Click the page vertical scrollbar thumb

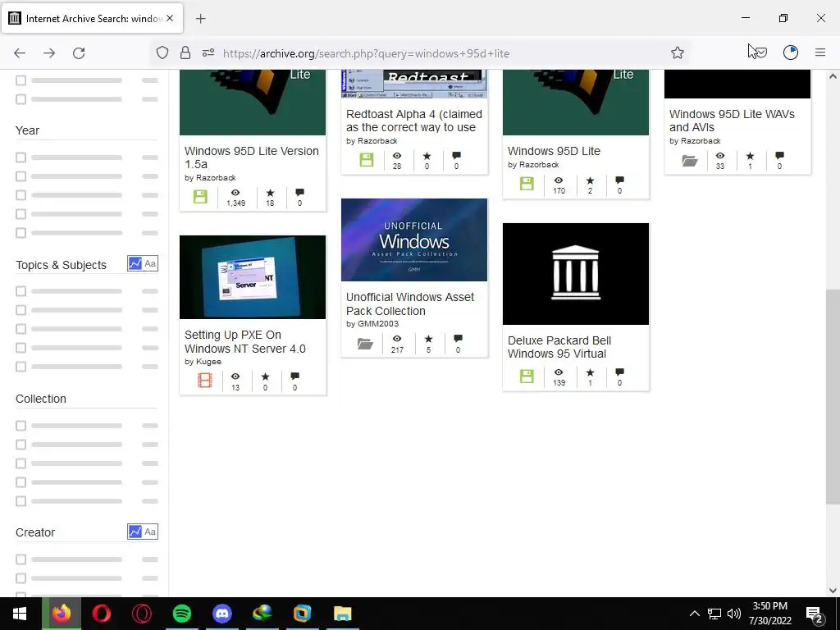coord(833,396)
